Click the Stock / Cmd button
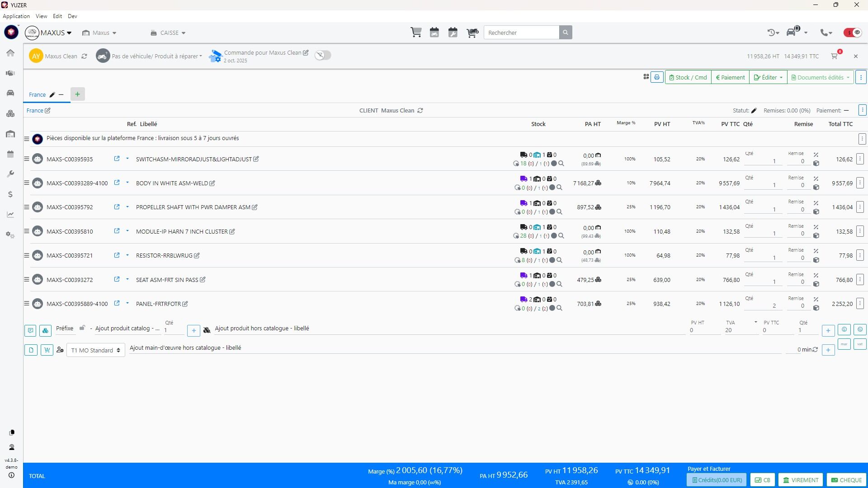 coord(688,77)
